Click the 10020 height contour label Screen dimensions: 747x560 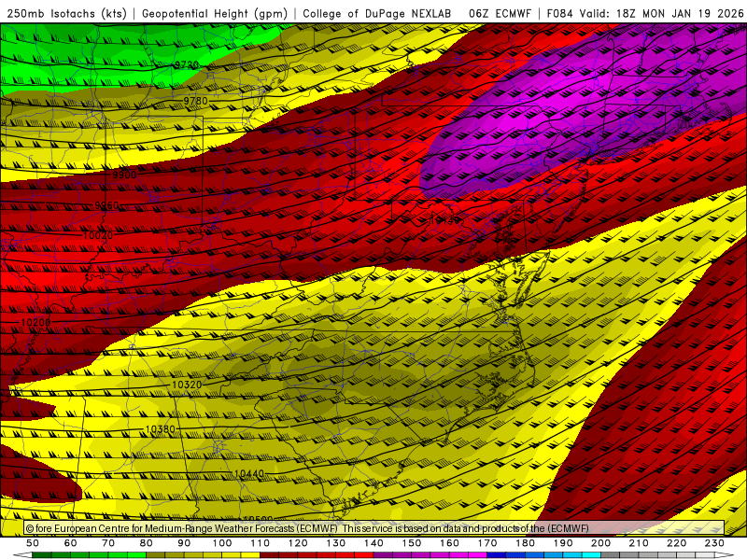[x=98, y=235]
